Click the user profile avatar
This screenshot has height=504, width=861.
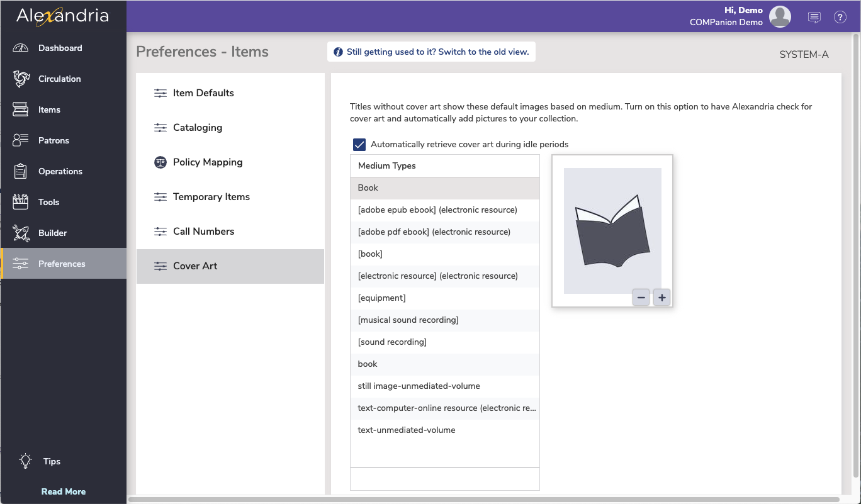click(x=780, y=16)
